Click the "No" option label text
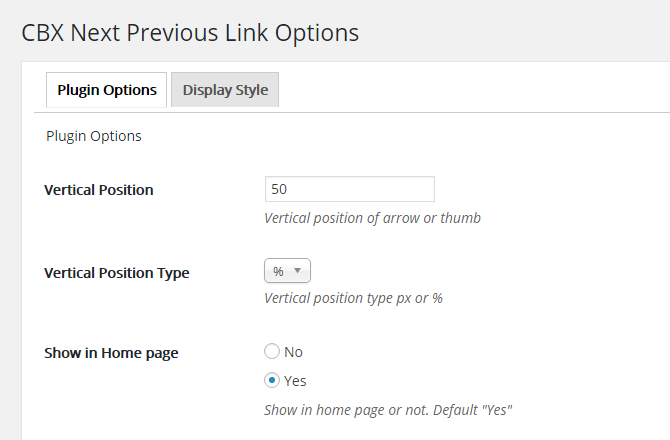This screenshot has width=670, height=440. coord(294,352)
